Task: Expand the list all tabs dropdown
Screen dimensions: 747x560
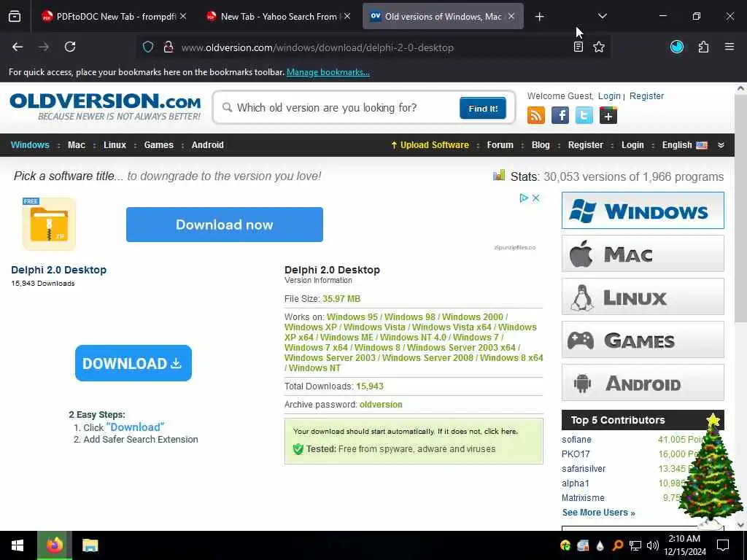Action: (x=602, y=16)
